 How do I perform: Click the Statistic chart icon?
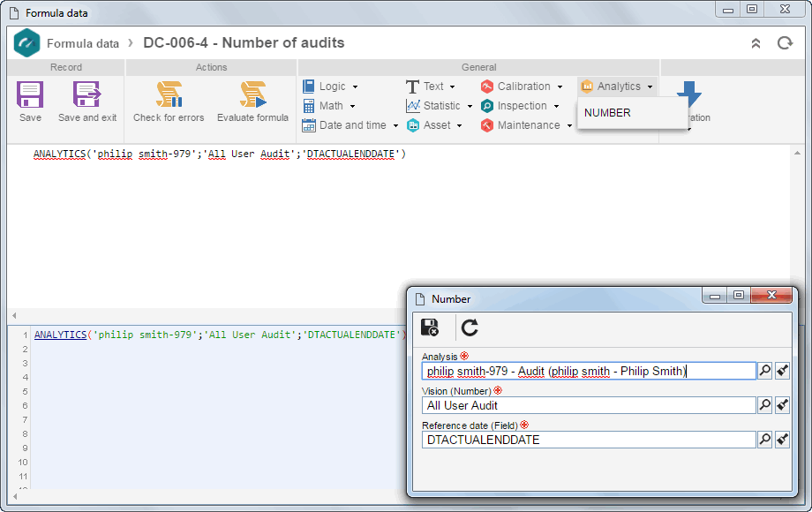point(413,106)
